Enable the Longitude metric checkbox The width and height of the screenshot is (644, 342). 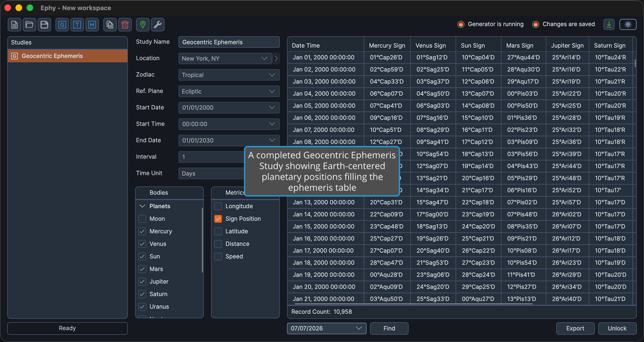pyautogui.click(x=218, y=206)
